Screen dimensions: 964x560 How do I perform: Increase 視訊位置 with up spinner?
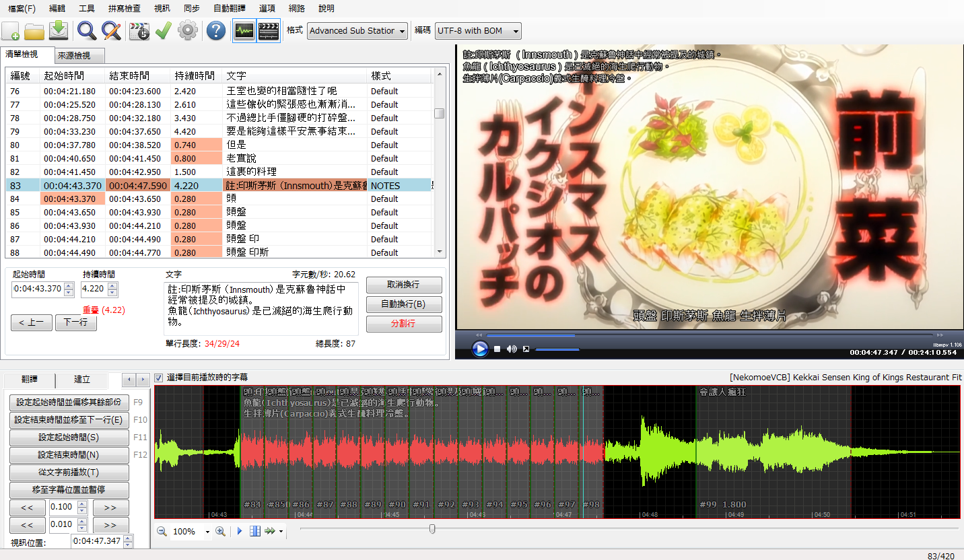pyautogui.click(x=128, y=538)
